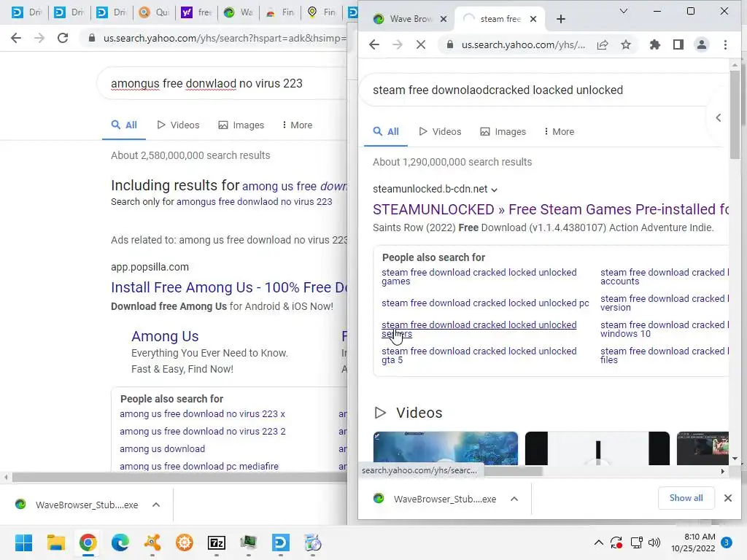The image size is (747, 560).
Task: Expand the steamunlocked.b-cdn.net dropdown arrow
Action: [495, 190]
